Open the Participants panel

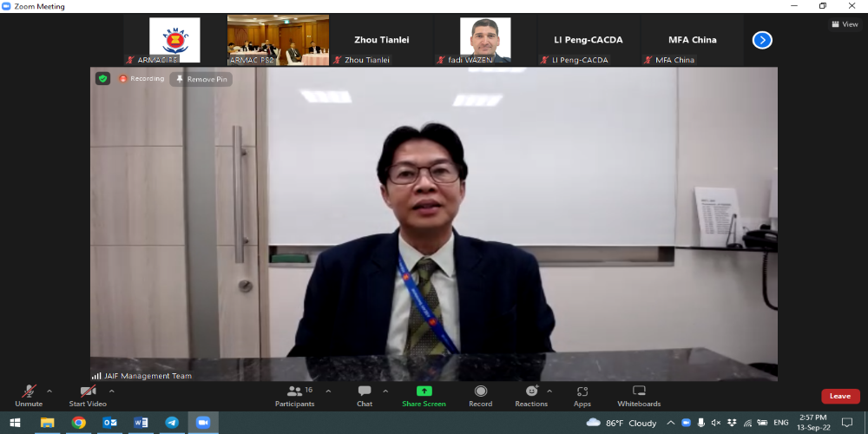pos(295,397)
